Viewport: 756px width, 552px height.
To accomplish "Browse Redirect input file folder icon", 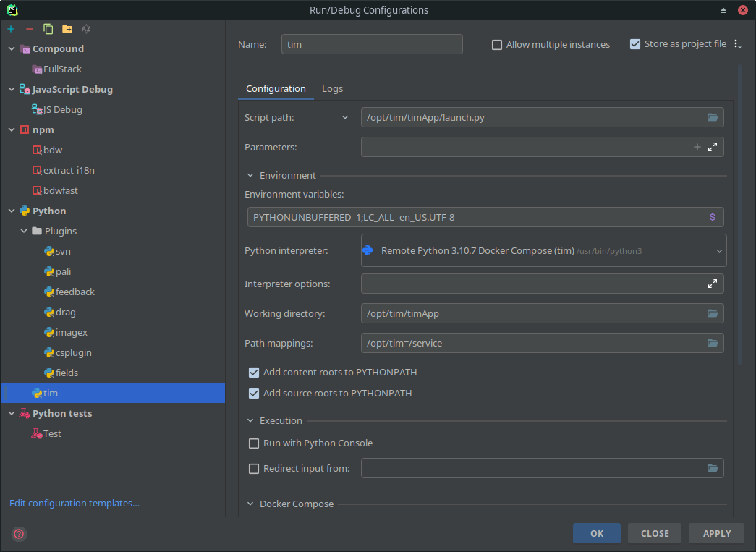I will [x=712, y=469].
